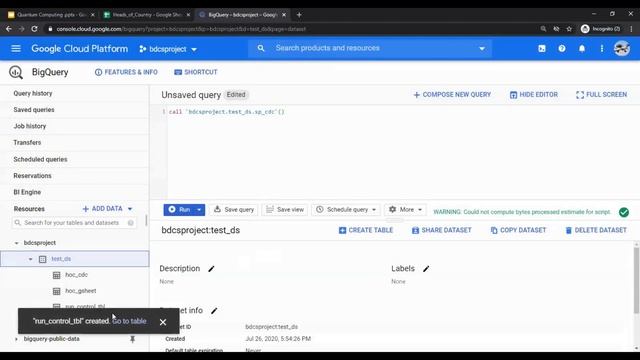
Task: Click the user account avatar
Action: tap(622, 49)
